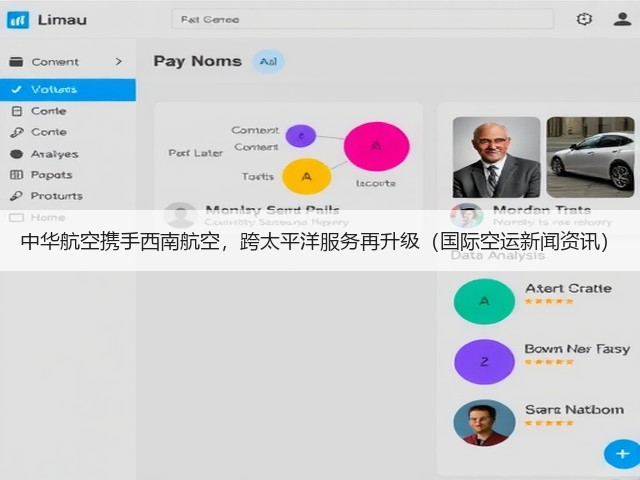Click the Pat Later label
Image resolution: width=640 pixels, height=480 pixels.
196,153
